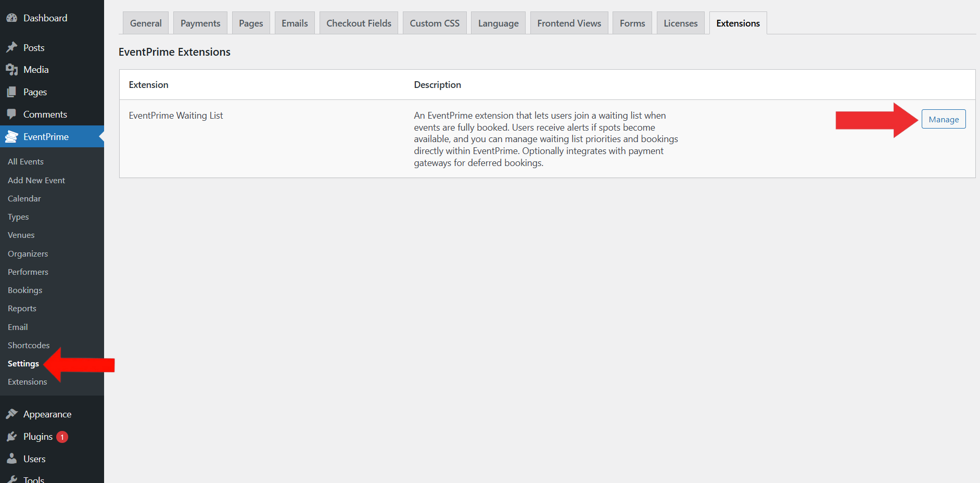Click the Comments speech bubble icon
The image size is (980, 483).
[11, 115]
